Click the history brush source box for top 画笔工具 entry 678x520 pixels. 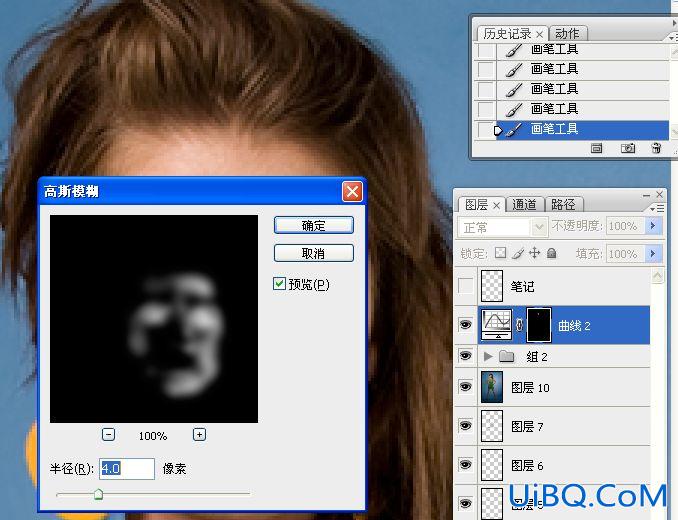tap(486, 50)
